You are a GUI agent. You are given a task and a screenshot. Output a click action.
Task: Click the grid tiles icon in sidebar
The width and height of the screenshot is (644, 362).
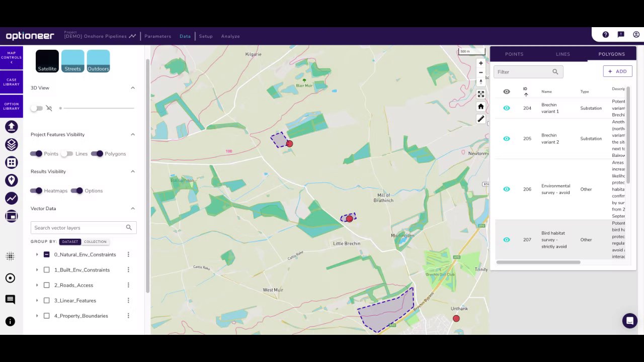pos(11,162)
